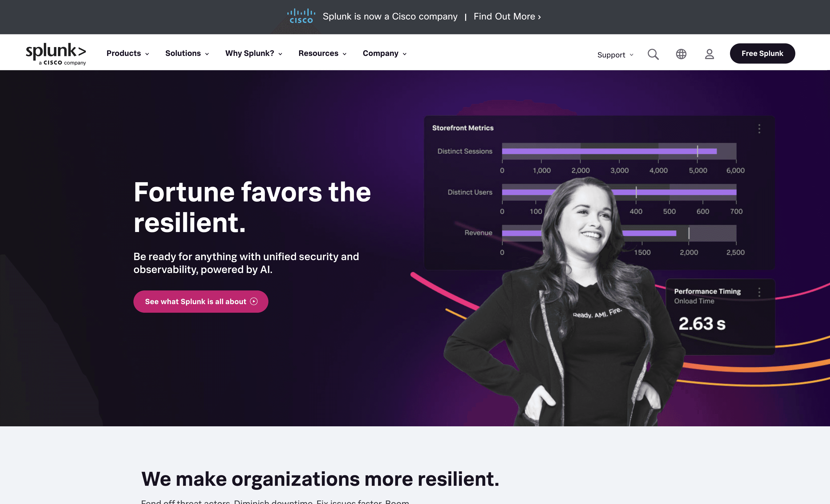Open the Company menu
This screenshot has height=504, width=830.
tap(385, 53)
